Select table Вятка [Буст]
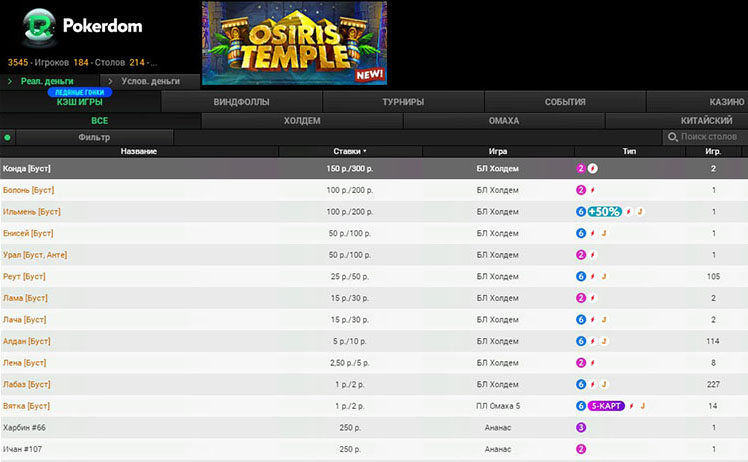748x462 pixels. 374,406
